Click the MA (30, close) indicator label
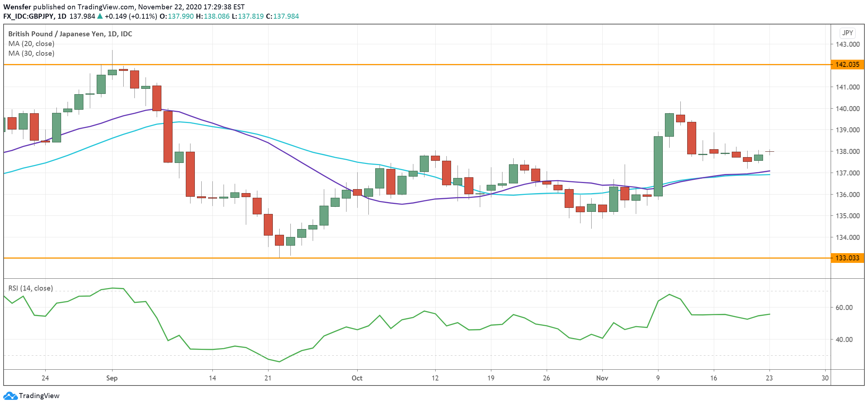Screen dimensions: 868x406 [x=31, y=53]
